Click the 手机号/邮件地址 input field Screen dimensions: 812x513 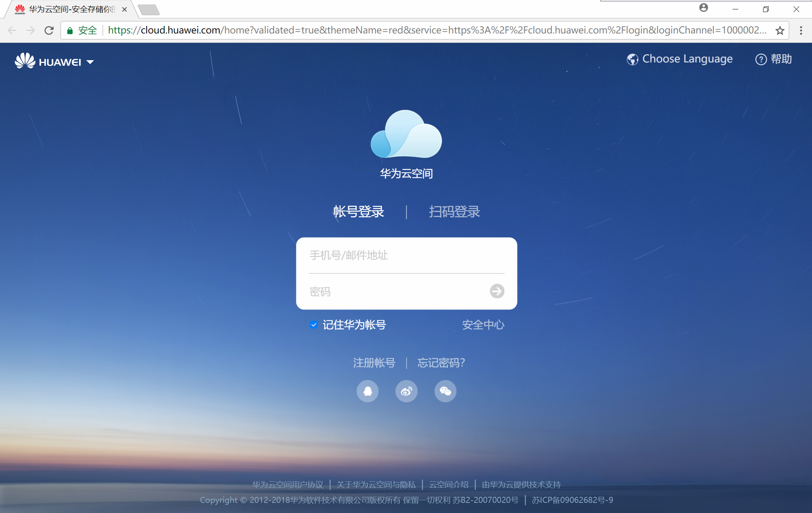405,256
